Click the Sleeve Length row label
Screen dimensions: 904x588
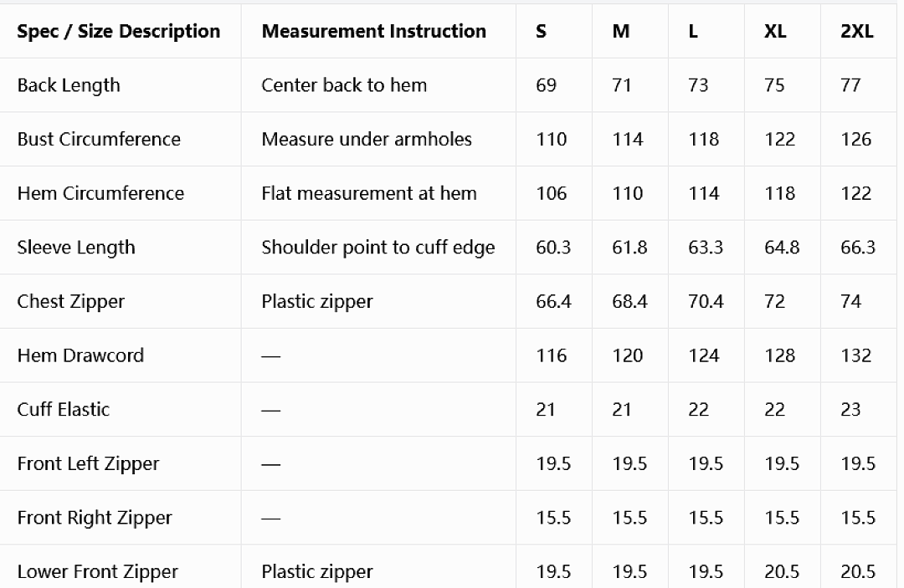point(76,248)
